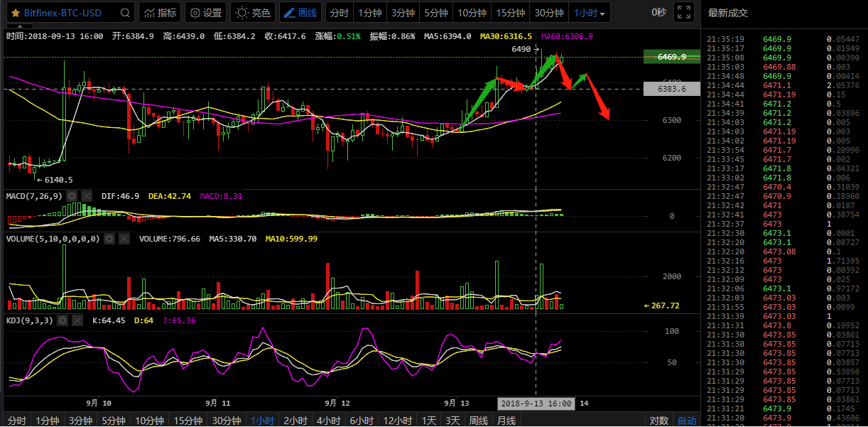
Task: Click the trade row at 21:35:19
Action: (783, 39)
